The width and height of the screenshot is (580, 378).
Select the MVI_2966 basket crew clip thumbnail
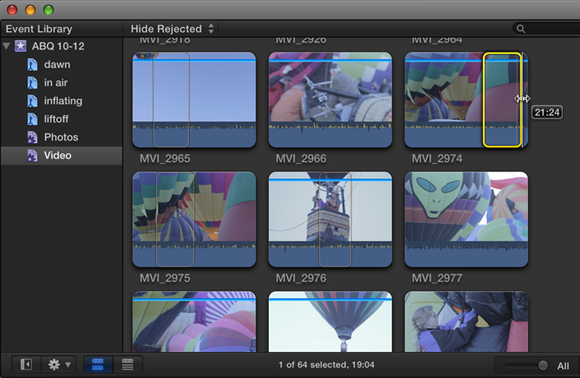(x=330, y=100)
